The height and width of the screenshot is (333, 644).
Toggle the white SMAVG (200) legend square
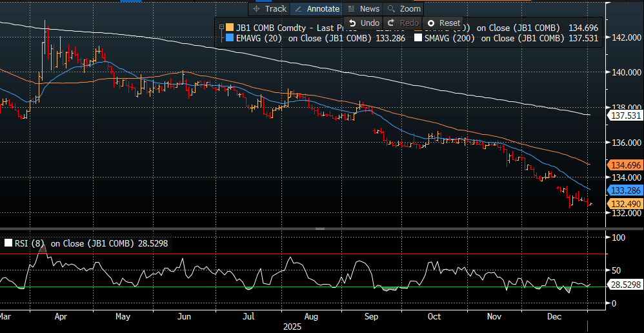[x=418, y=38]
